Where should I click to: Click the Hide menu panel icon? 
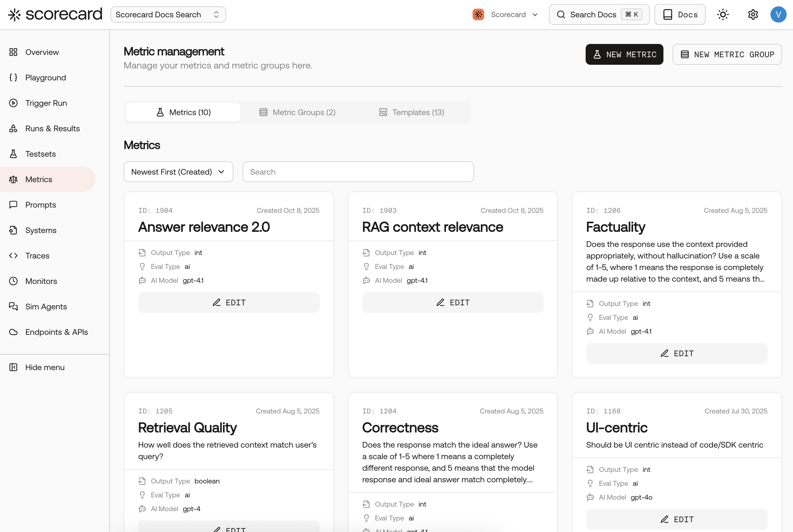(13, 367)
